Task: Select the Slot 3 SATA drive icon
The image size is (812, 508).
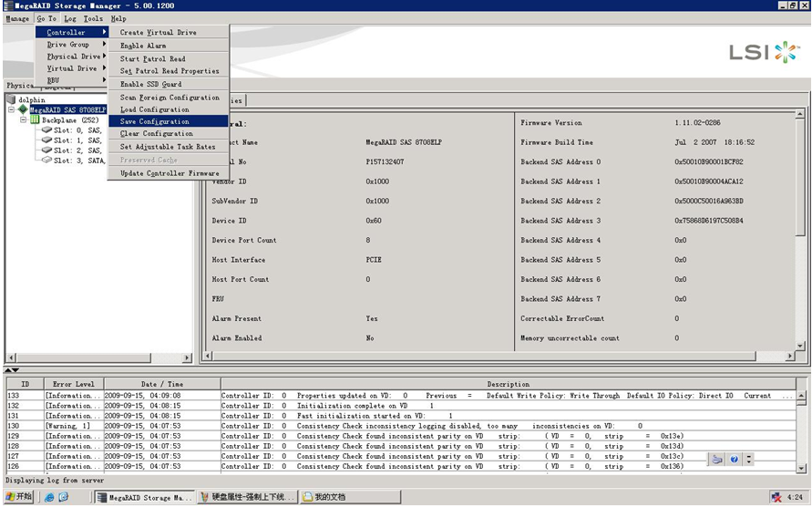Action: click(46, 161)
